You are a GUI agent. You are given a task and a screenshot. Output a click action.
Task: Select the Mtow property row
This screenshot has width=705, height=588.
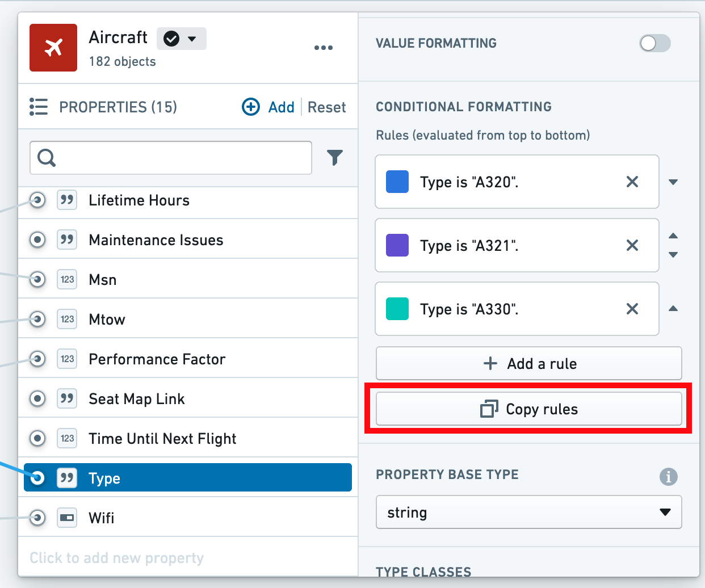pos(188,319)
